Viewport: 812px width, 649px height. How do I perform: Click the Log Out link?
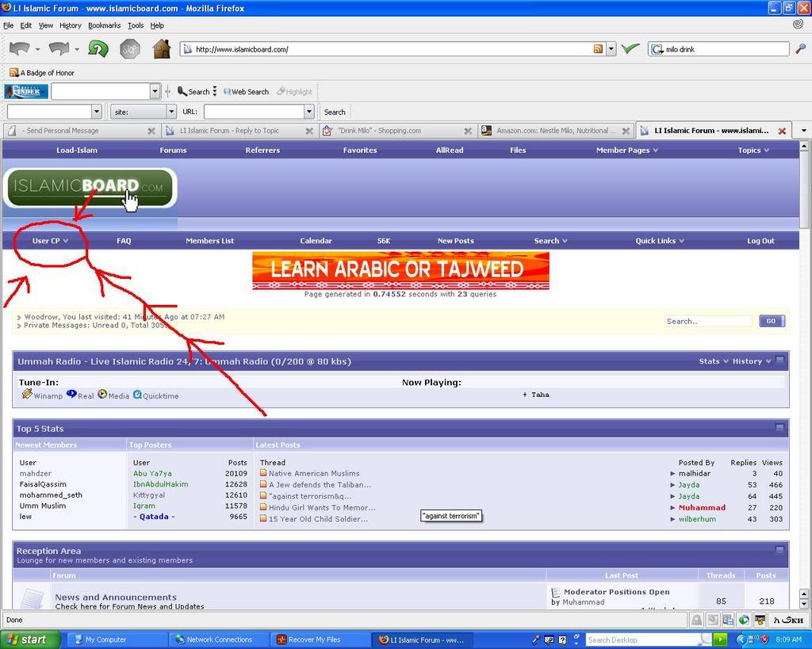(x=760, y=241)
